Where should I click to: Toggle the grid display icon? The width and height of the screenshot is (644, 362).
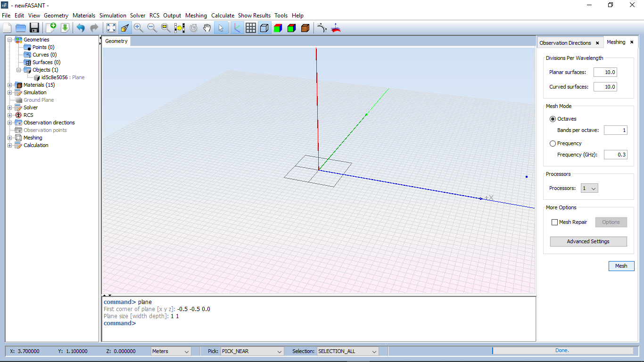tap(251, 28)
